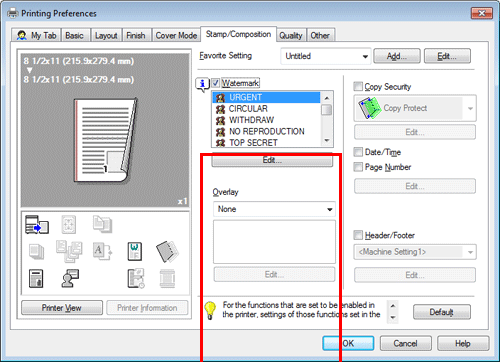Click the stamp icon beside NO REPRODUCTION
This screenshot has width=500, height=362.
[x=220, y=131]
